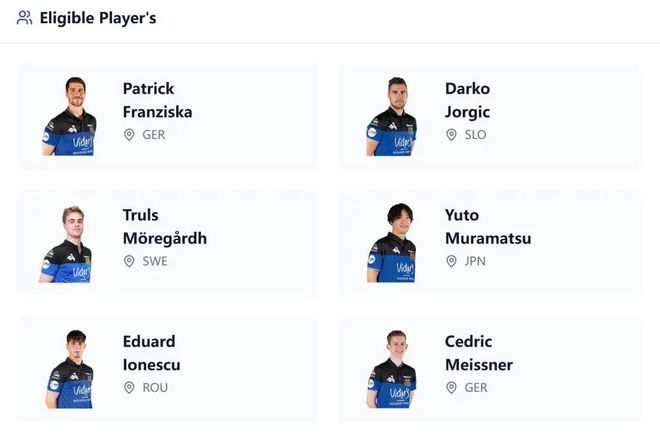Click the location pin beside SWE
The height and width of the screenshot is (433, 660).
point(129,261)
